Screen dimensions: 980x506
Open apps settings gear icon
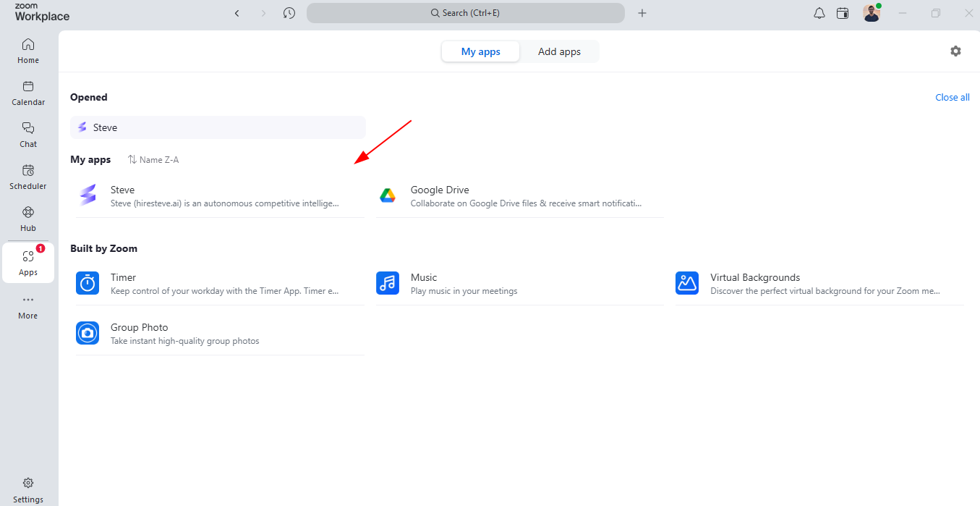[956, 51]
